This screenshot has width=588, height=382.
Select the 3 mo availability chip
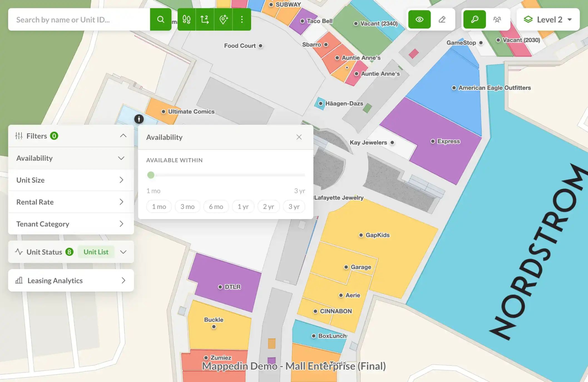(x=187, y=207)
